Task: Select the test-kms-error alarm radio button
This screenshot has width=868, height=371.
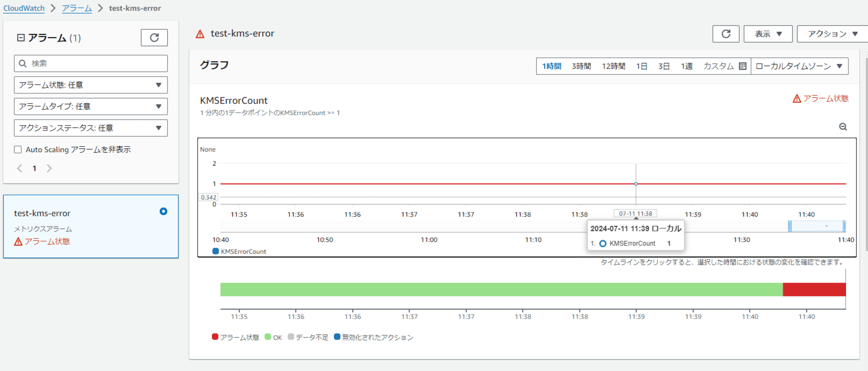Action: [163, 211]
